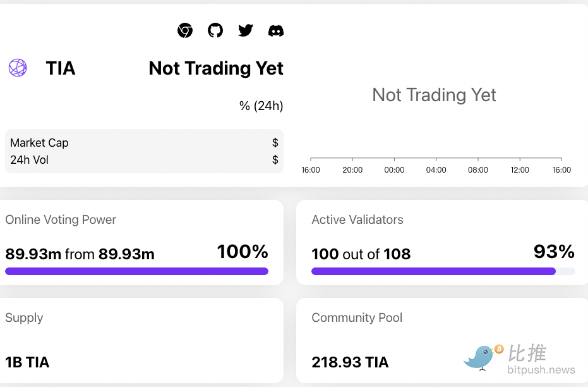Click the Active Validators progress bar

click(x=443, y=271)
